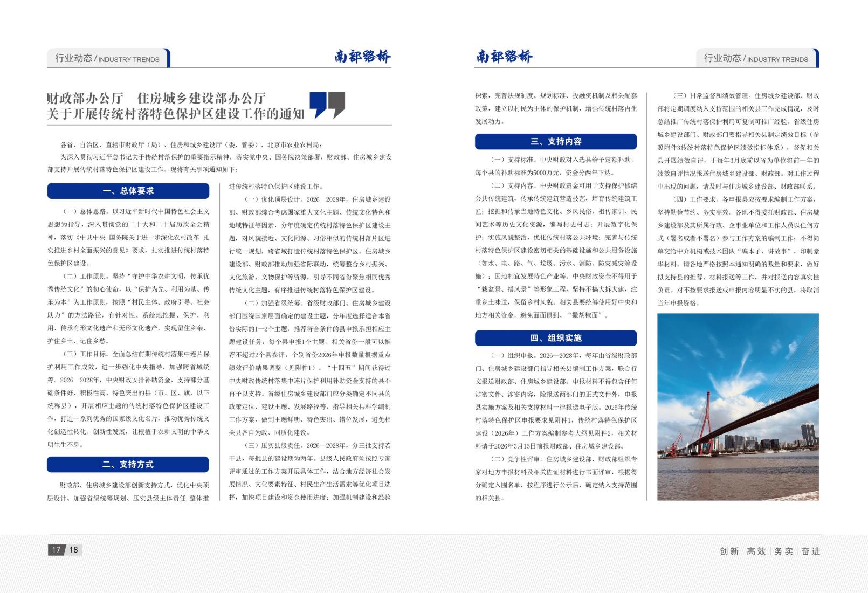Click the footer word 创新
868x593 pixels.
729,551
